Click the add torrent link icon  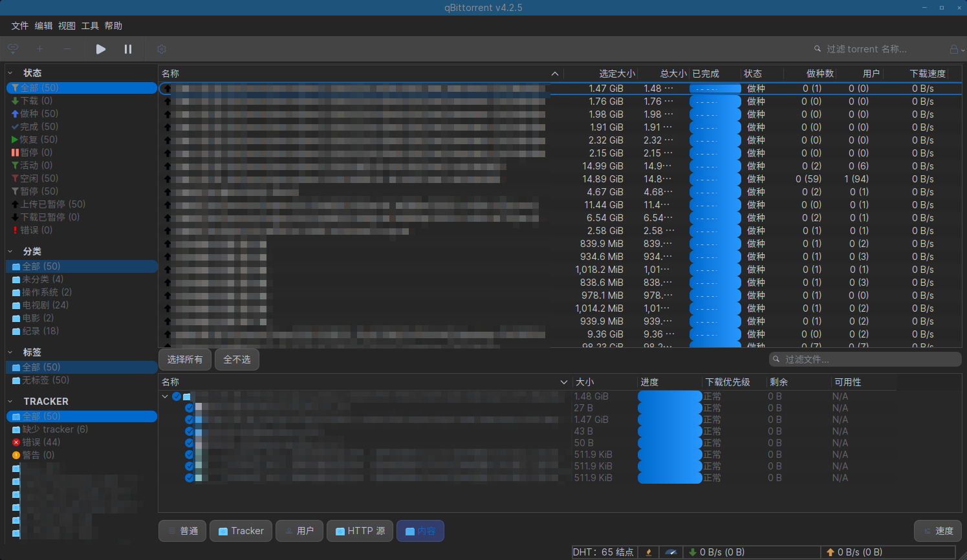pos(13,49)
